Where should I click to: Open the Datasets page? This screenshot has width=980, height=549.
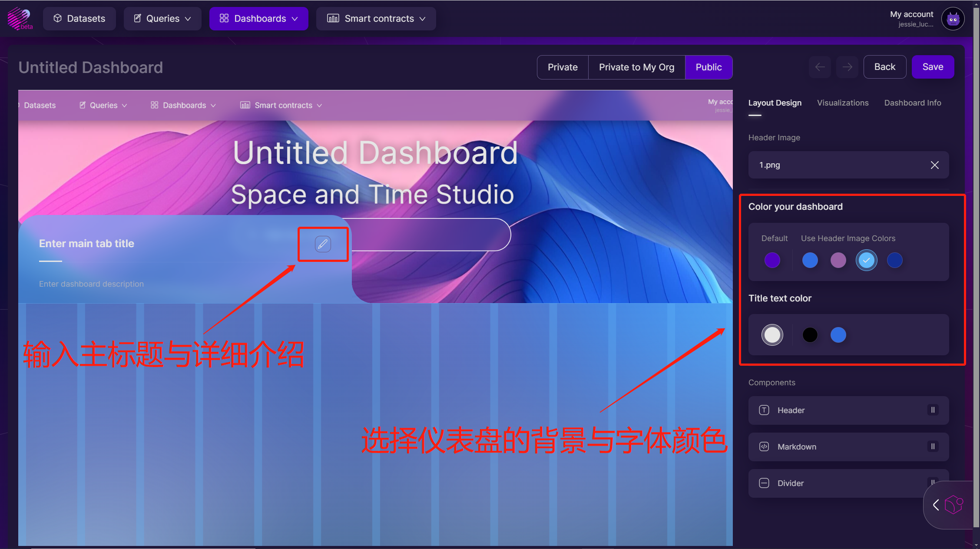79,19
